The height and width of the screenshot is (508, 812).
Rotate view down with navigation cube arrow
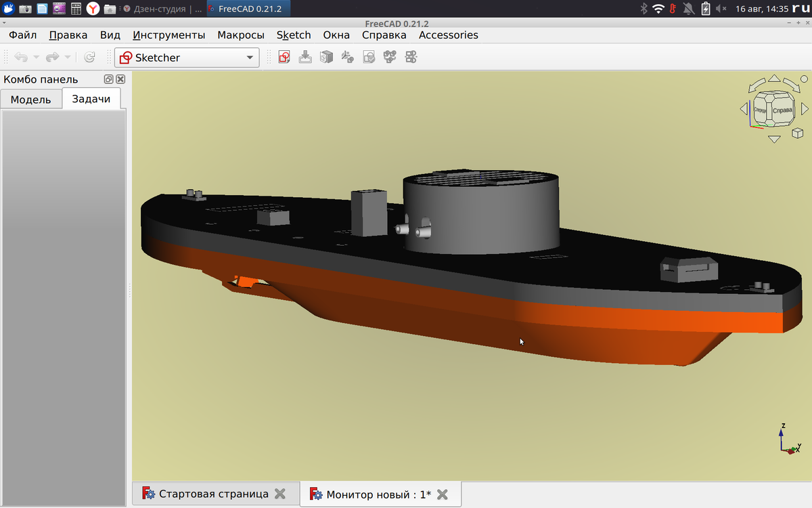(775, 139)
